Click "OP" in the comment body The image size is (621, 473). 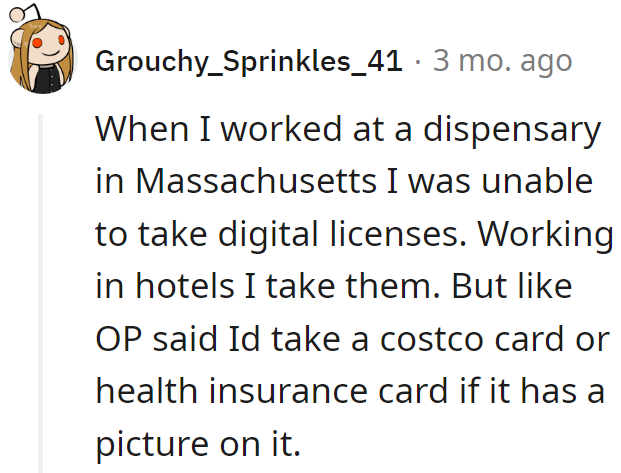click(x=118, y=339)
